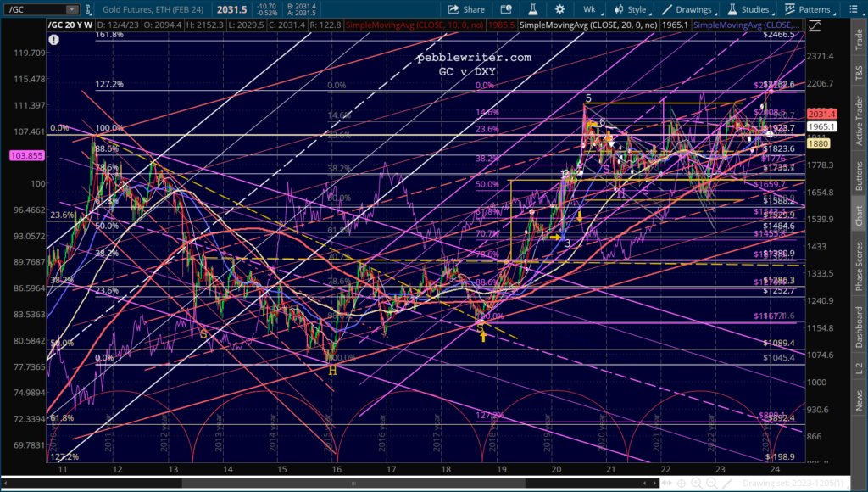Open the L2 sidebar tab
Screen dimensions: 868x492
[x=860, y=368]
